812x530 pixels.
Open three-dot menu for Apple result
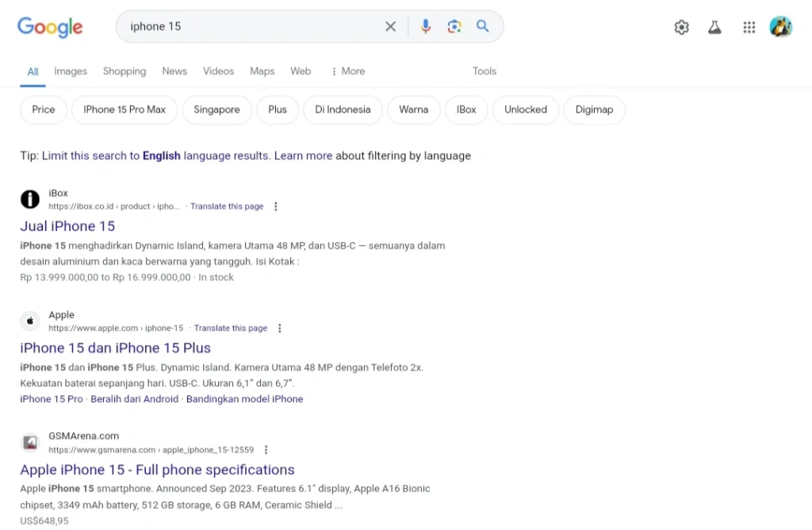[x=280, y=328]
